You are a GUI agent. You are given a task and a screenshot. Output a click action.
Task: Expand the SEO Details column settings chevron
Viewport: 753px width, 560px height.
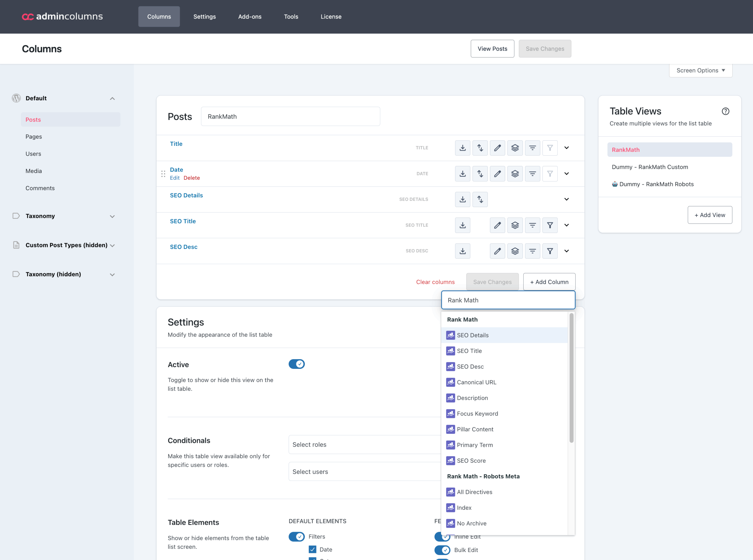[567, 199]
